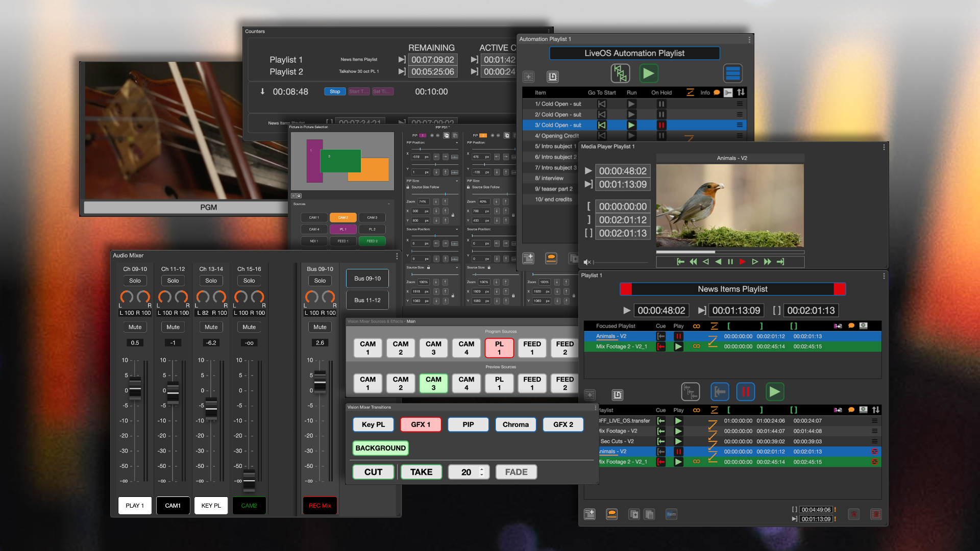
Task: Select CAM 2 in Program Sources
Action: coord(401,348)
